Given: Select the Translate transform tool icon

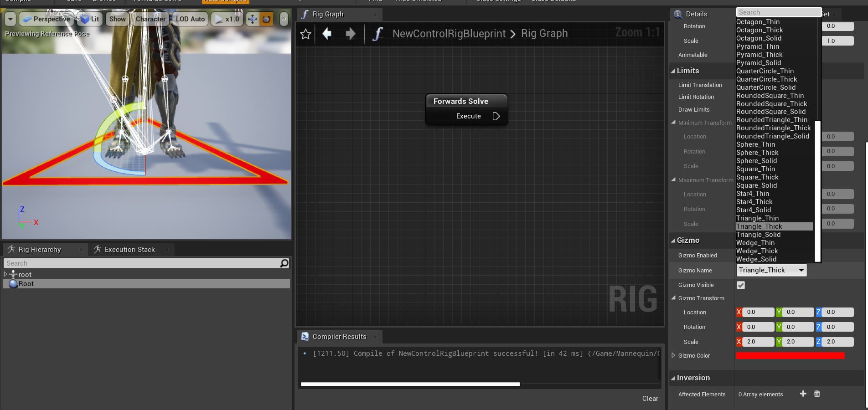Looking at the screenshot, I should pyautogui.click(x=252, y=19).
